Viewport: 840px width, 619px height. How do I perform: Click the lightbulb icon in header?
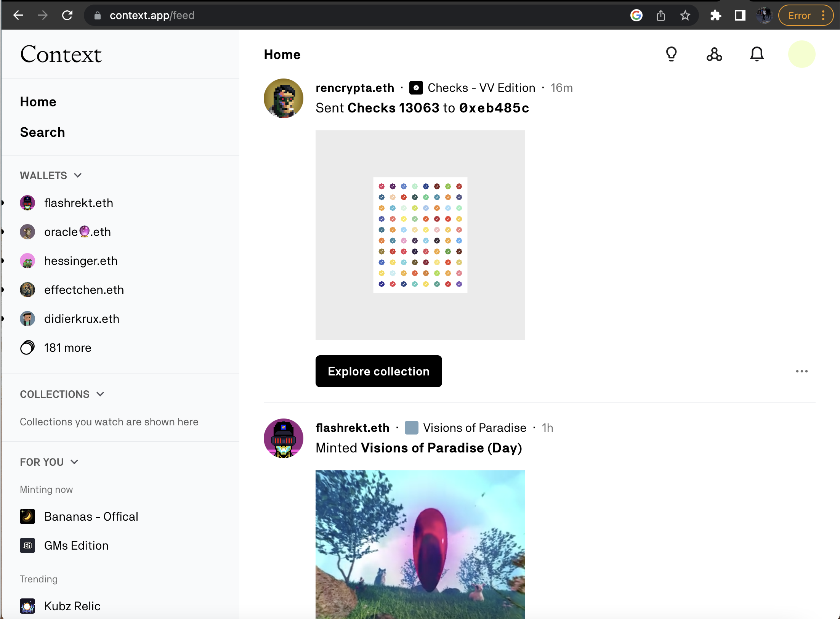[671, 54]
